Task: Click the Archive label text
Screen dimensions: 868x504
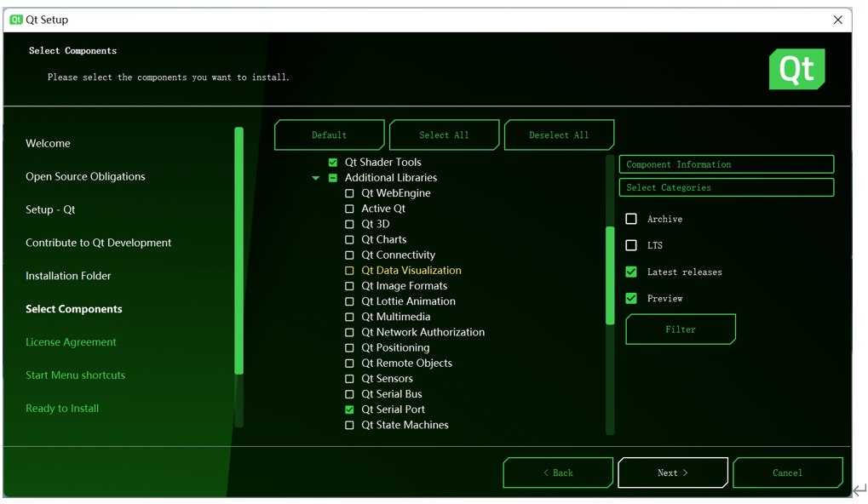Action: [664, 219]
